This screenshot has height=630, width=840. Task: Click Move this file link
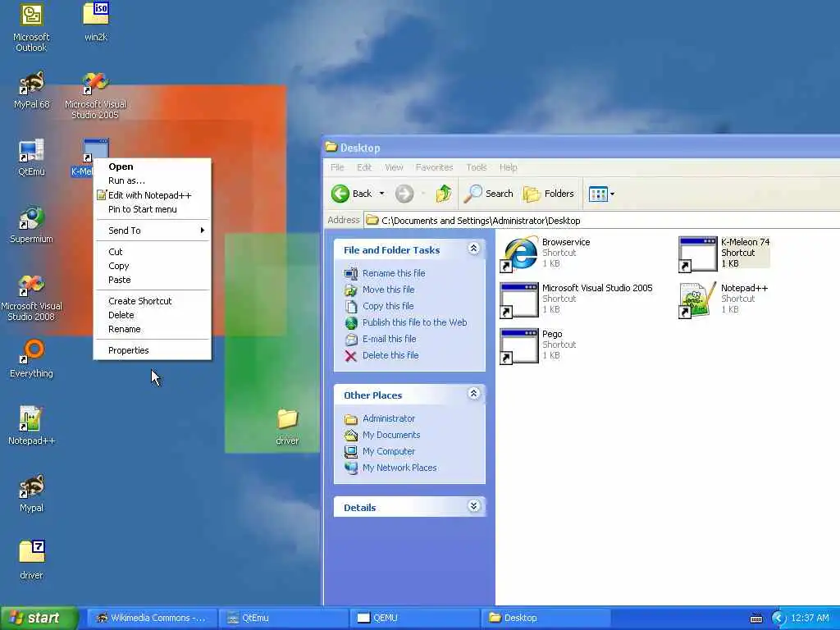[388, 290]
